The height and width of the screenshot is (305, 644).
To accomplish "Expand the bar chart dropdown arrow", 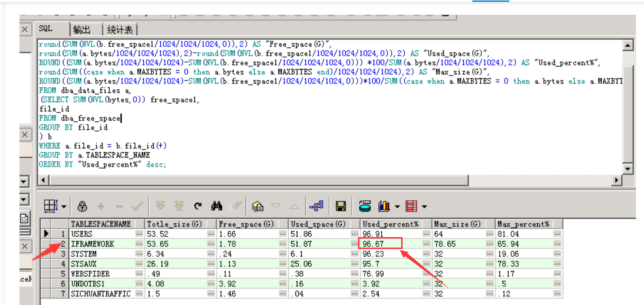I will click(x=396, y=206).
